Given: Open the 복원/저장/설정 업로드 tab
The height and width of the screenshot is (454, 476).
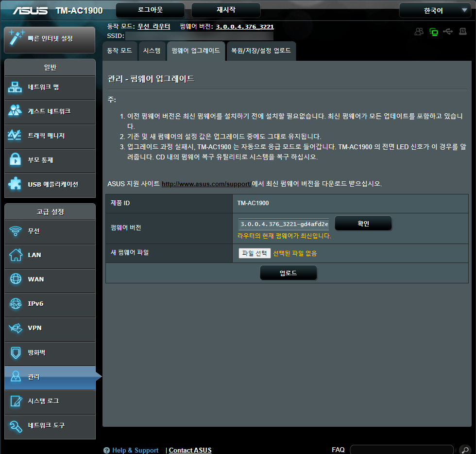Looking at the screenshot, I should [261, 51].
